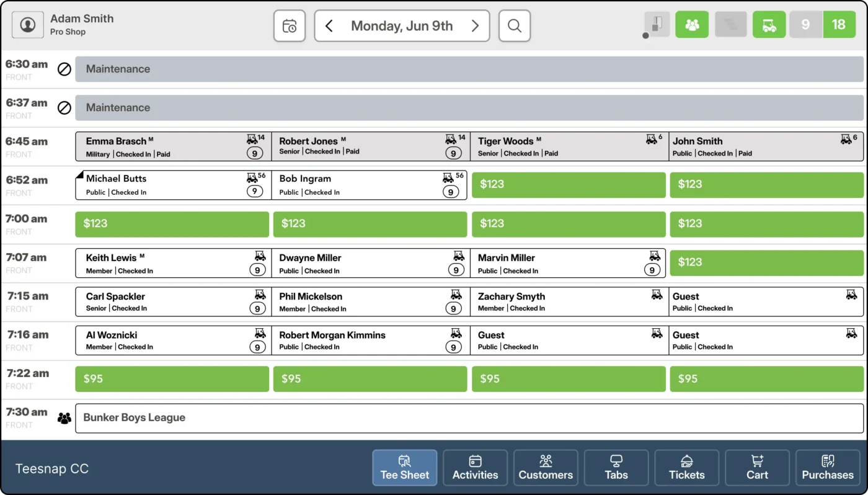Advance to the next day
The width and height of the screenshot is (868, 495).
click(475, 26)
